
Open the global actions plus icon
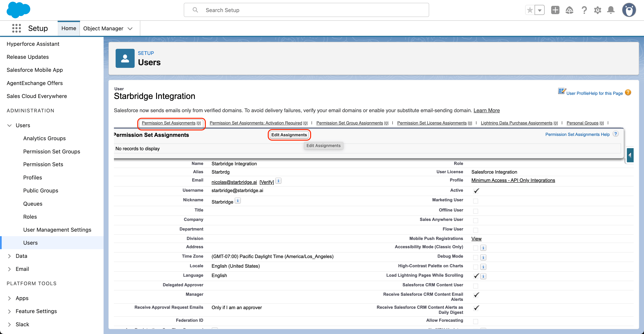pyautogui.click(x=555, y=10)
